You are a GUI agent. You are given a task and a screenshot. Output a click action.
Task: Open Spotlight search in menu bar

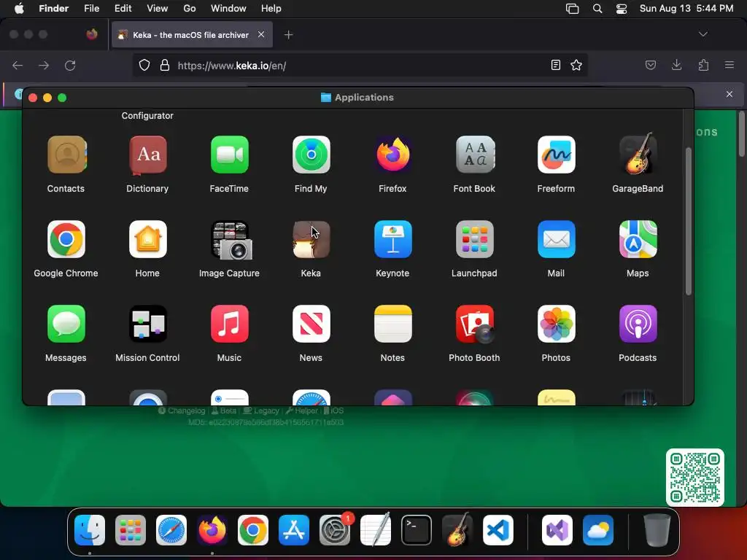[x=597, y=9]
